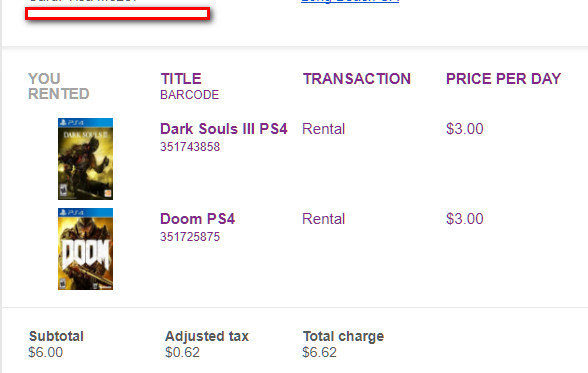
Task: Click the Subtotal amount $6.00
Action: [x=46, y=352]
